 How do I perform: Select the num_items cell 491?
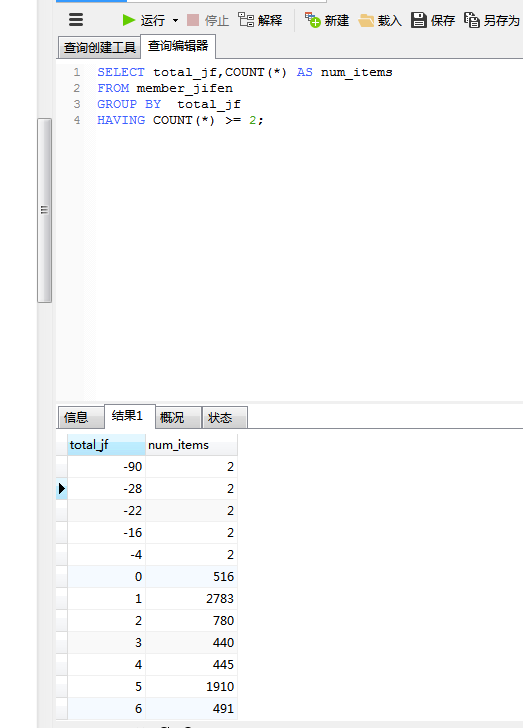pyautogui.click(x=191, y=708)
